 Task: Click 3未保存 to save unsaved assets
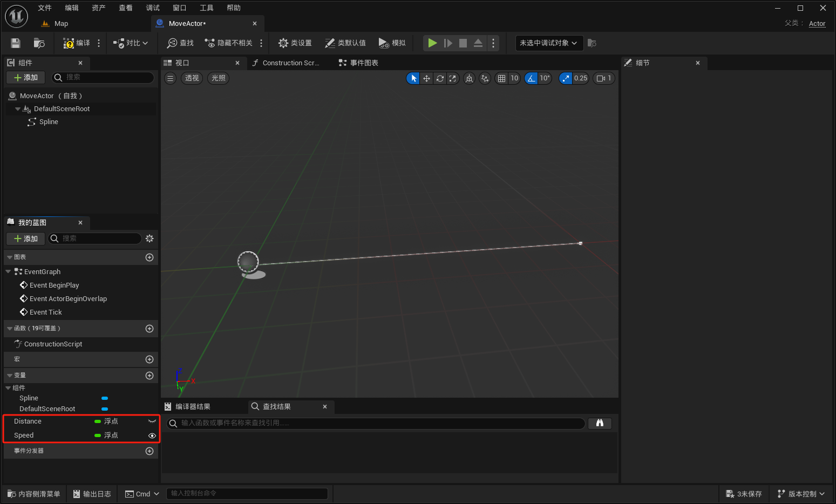tap(744, 493)
